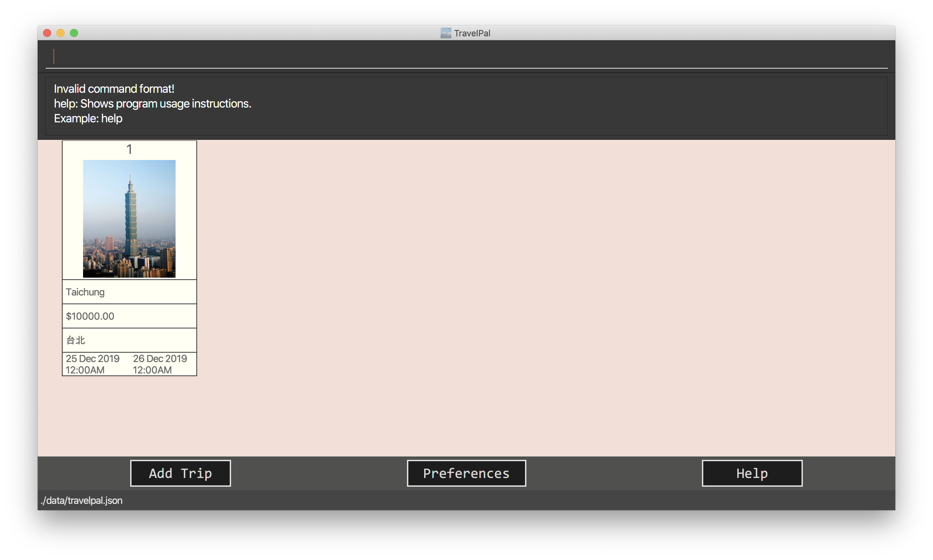Close the TravelPal window
933x560 pixels.
[47, 33]
